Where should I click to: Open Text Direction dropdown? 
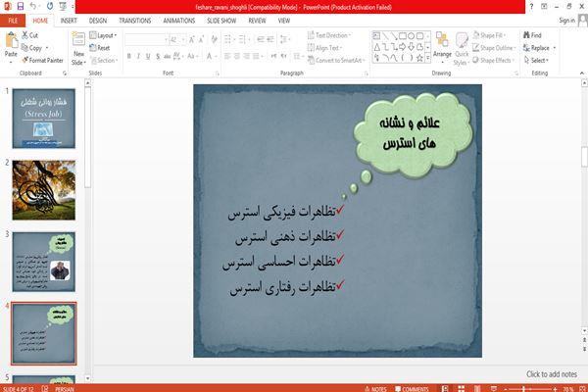pyautogui.click(x=329, y=35)
